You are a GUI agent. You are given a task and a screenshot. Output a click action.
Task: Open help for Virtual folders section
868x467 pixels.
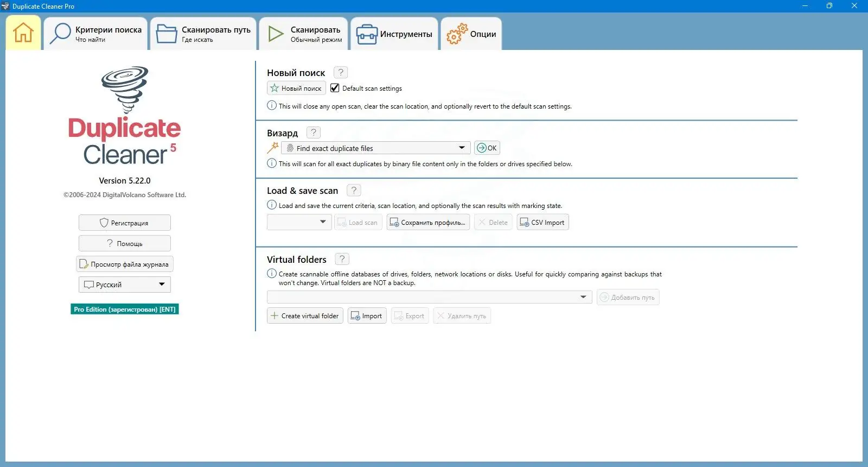(x=342, y=259)
